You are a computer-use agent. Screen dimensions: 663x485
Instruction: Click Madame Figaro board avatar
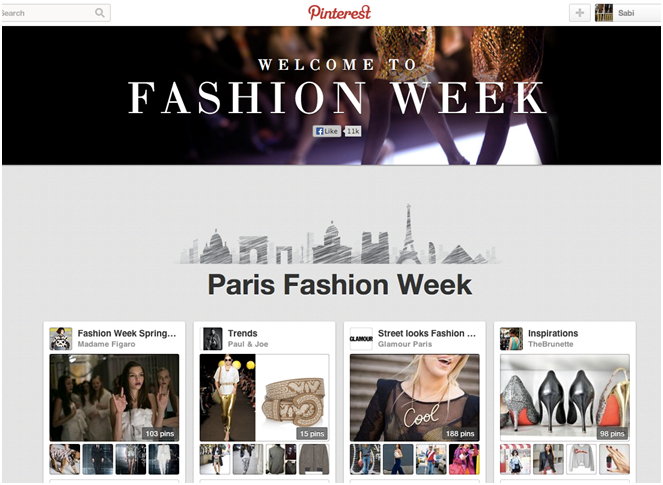coord(60,338)
